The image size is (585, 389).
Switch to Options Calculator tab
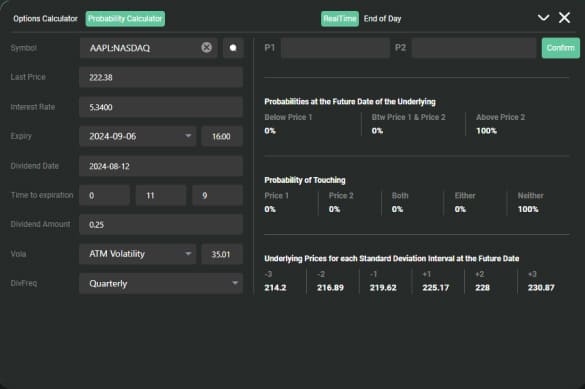click(x=45, y=19)
